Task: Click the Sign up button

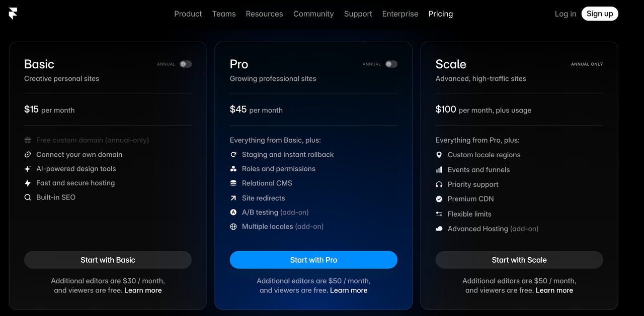Action: pos(600,14)
